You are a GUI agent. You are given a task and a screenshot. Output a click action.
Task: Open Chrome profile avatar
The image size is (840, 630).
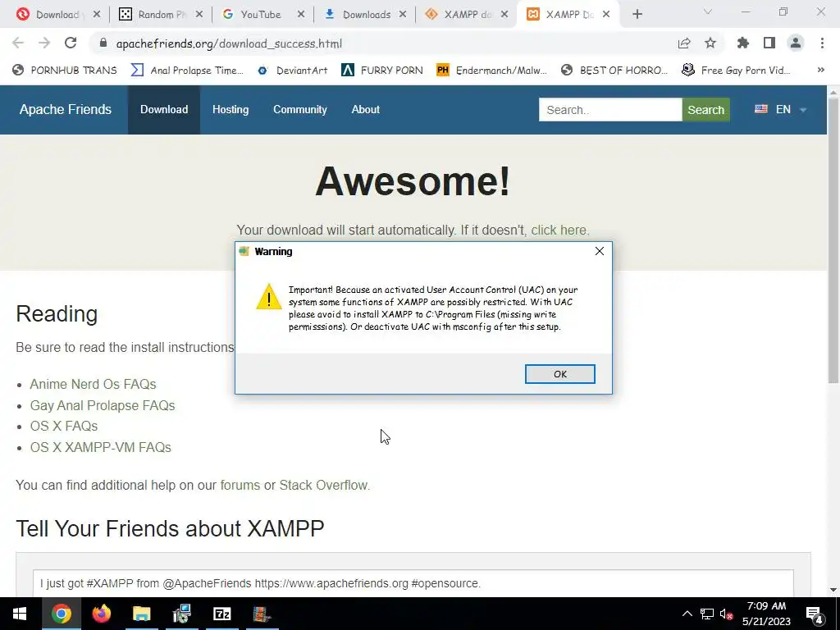click(x=796, y=43)
